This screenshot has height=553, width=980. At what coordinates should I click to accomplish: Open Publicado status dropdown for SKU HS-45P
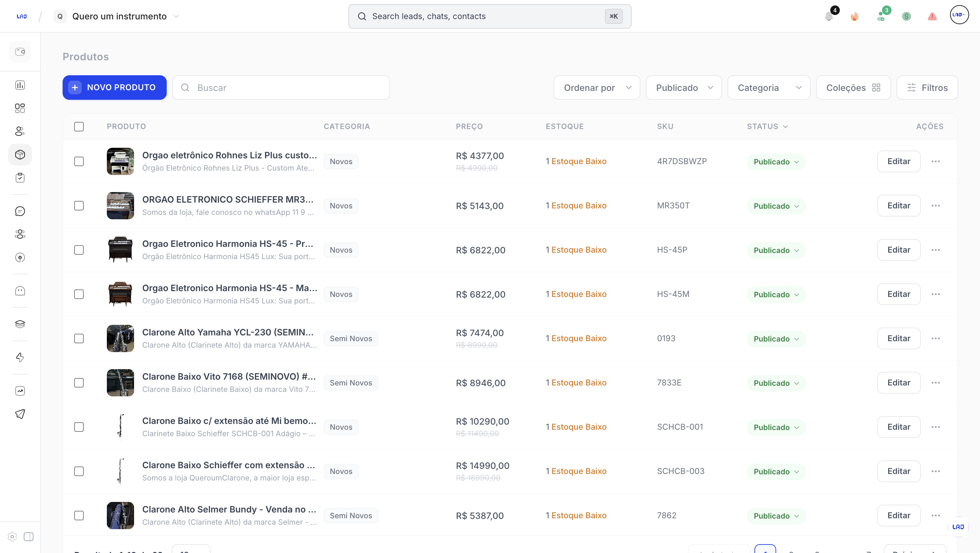click(776, 250)
